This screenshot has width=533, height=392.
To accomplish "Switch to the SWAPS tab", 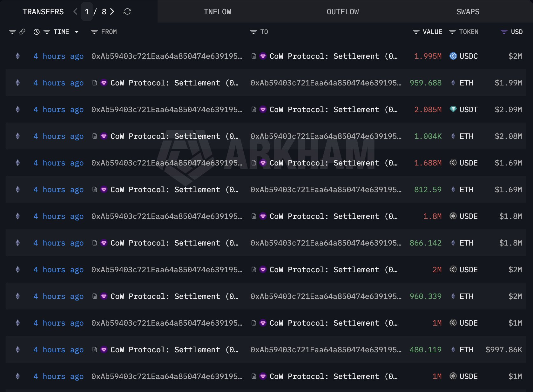I will 468,12.
